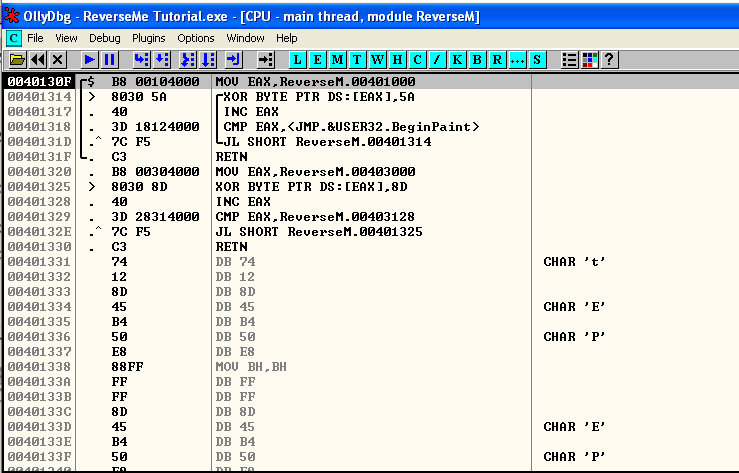Screen dimensions: 739x473
Task: Select MOV EAX,ReverseM.00403000 instruction
Action: pos(315,171)
